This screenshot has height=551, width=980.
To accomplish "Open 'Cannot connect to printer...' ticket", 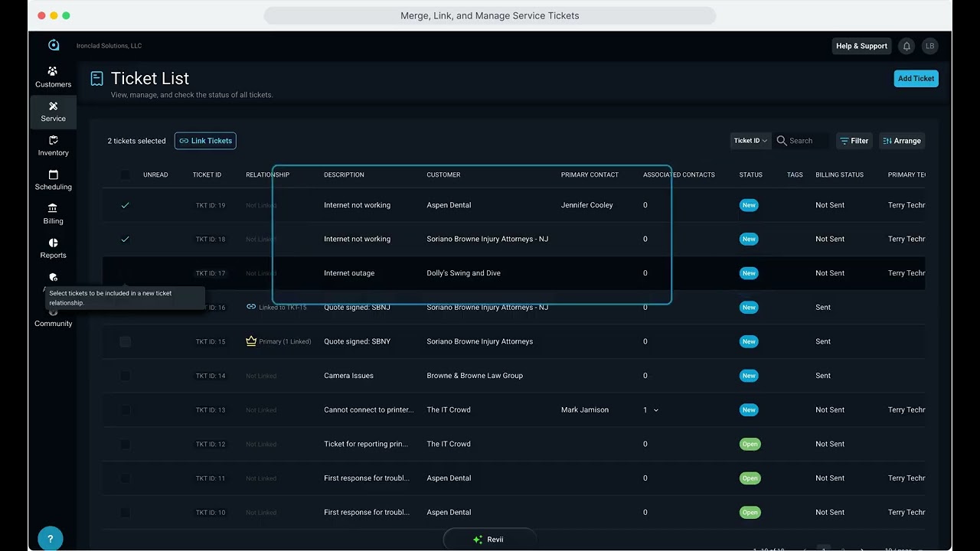I will click(x=368, y=410).
